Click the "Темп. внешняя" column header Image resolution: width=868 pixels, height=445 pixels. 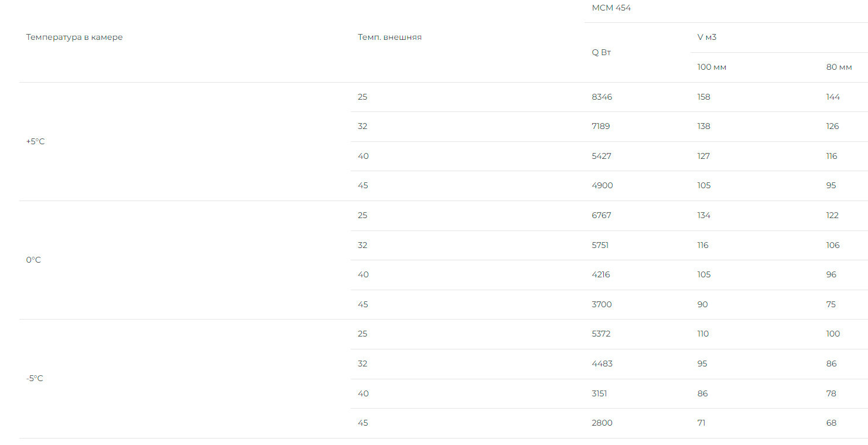[x=389, y=38]
